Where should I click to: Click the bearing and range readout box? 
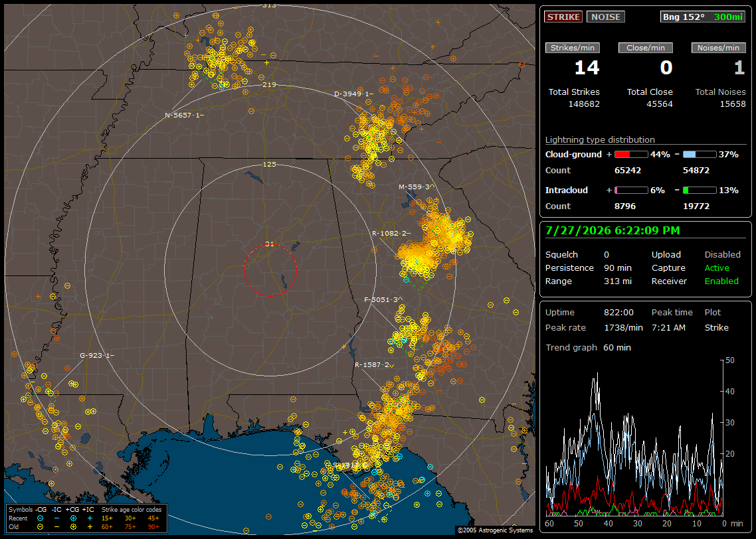702,17
